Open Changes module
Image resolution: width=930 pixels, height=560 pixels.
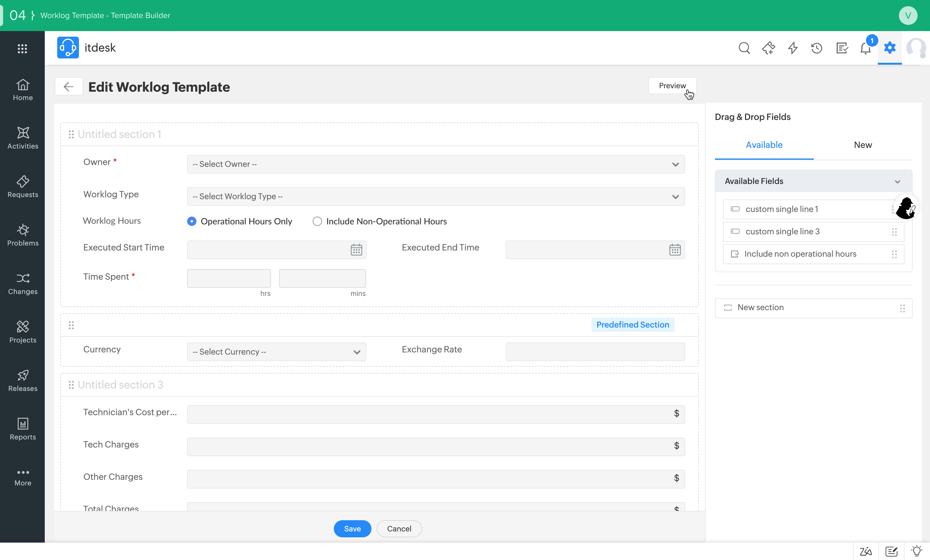(23, 284)
